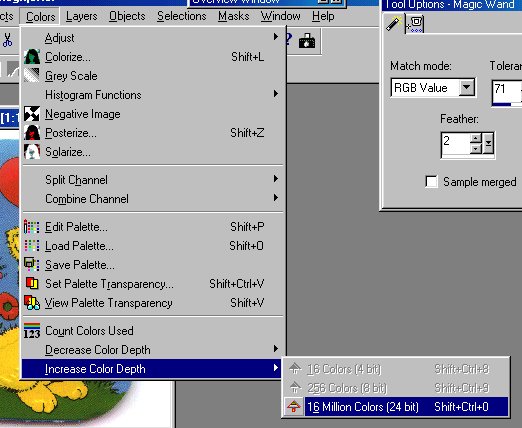Increase Feather value with up stepper
The image size is (522, 428).
point(476,138)
